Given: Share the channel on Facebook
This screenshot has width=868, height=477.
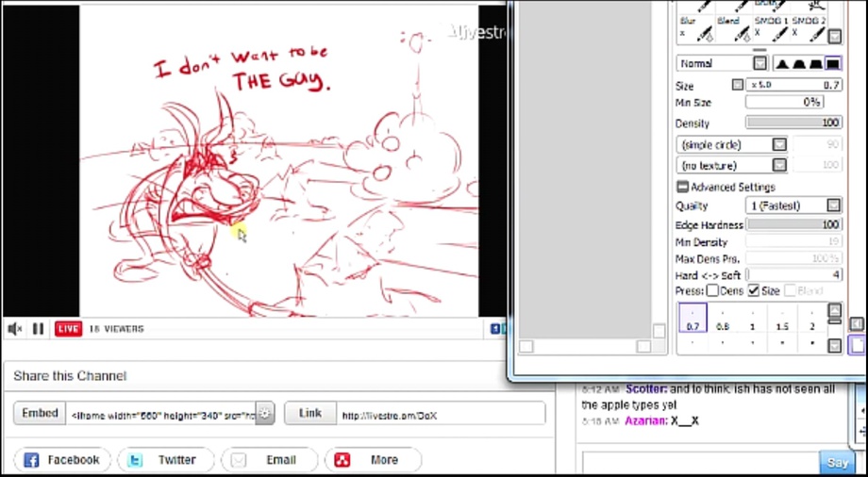Looking at the screenshot, I should point(61,460).
